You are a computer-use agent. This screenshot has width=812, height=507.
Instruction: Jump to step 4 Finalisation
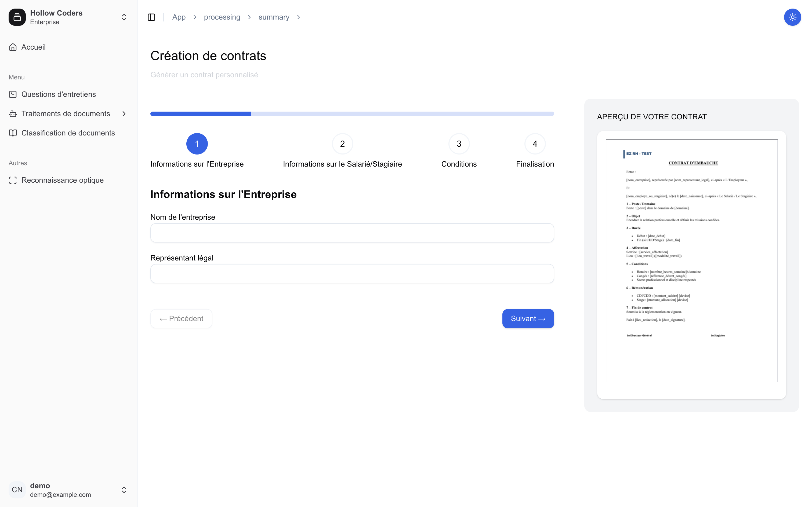pos(535,144)
